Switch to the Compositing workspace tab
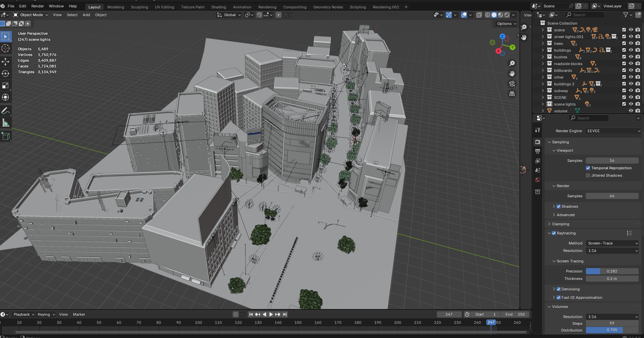The width and height of the screenshot is (644, 338). click(295, 7)
